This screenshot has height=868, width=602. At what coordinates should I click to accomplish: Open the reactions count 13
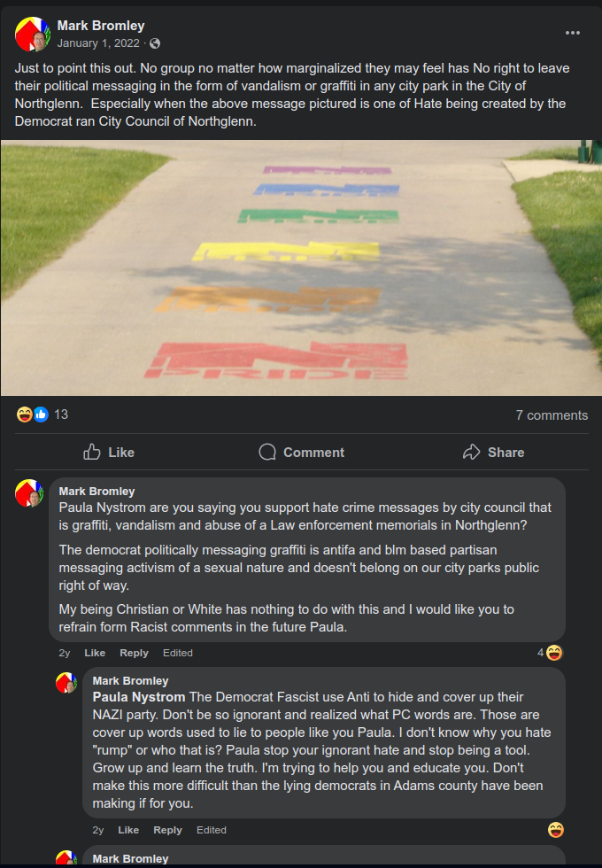pos(61,415)
